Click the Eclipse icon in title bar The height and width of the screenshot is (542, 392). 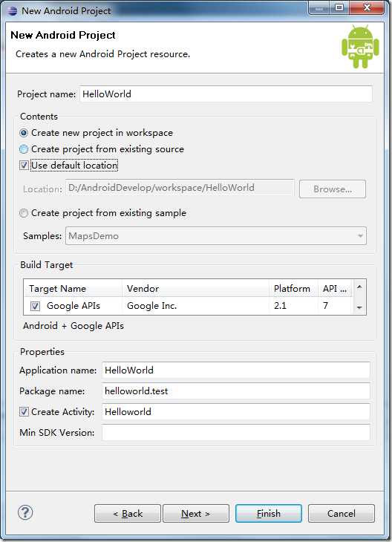13,10
